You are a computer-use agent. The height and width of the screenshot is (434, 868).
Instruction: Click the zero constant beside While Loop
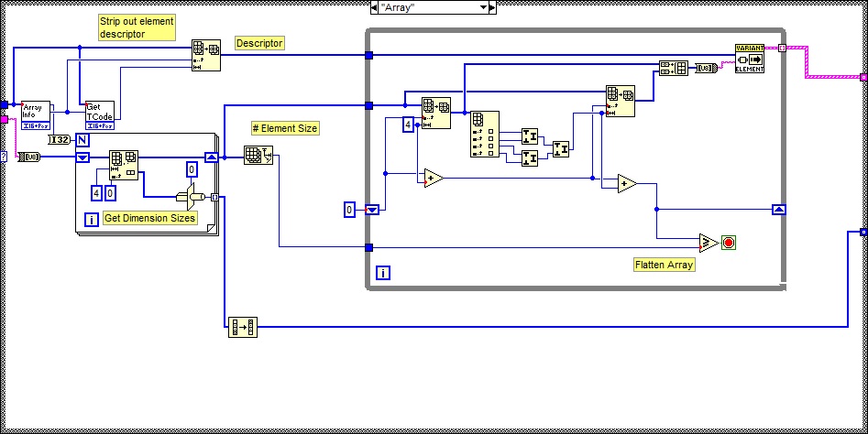click(x=349, y=210)
